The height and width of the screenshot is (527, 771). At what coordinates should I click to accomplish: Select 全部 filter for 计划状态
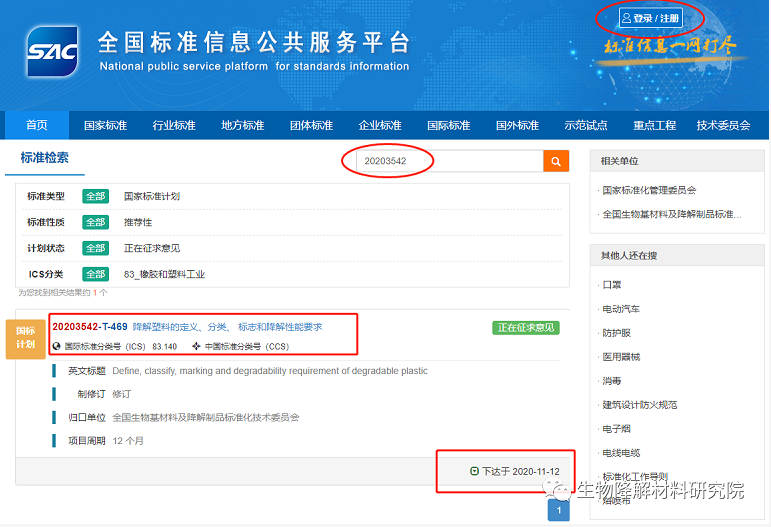pyautogui.click(x=95, y=248)
